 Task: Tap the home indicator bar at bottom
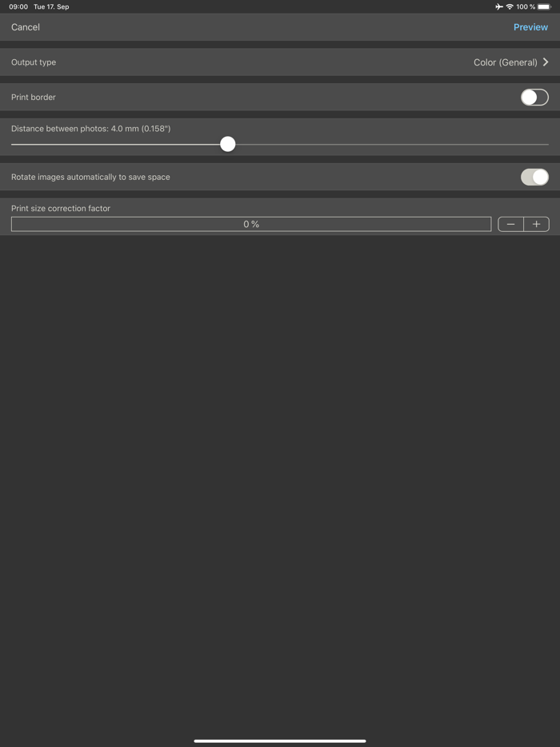point(280,741)
